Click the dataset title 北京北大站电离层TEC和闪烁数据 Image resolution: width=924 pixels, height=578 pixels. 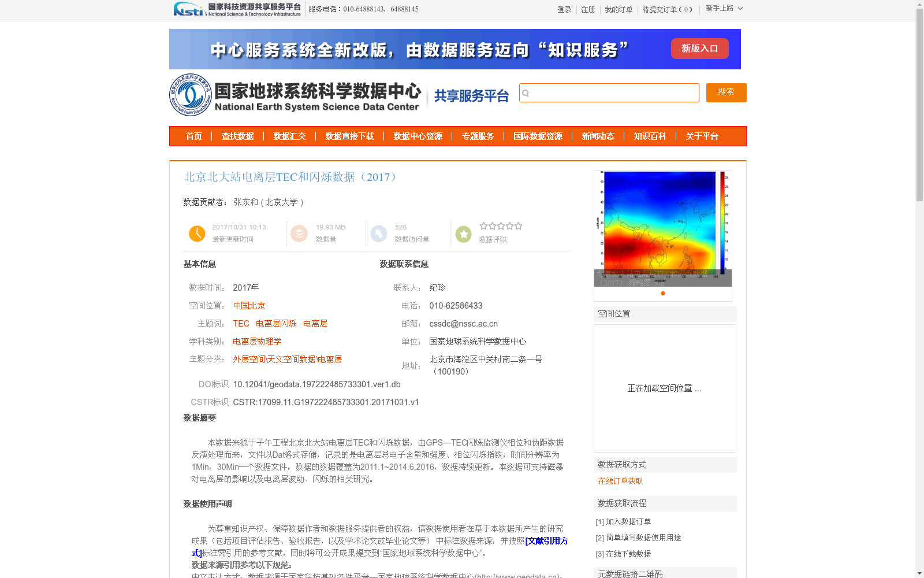tap(292, 177)
